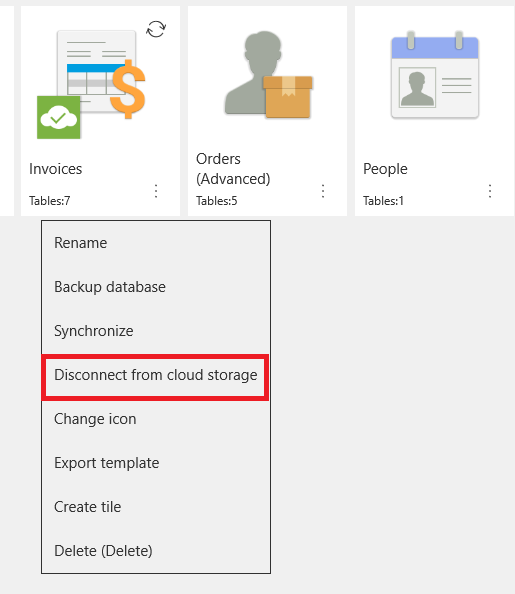Viewport: 515px width, 594px height.
Task: Click the Invoices tile title
Action: pos(56,169)
